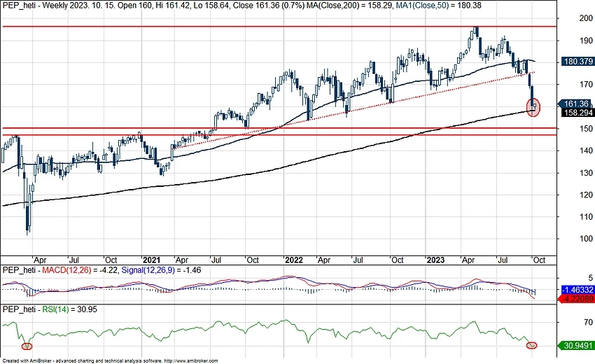
Task: Click the 30.9491 RSI value tag
Action: pyautogui.click(x=577, y=346)
